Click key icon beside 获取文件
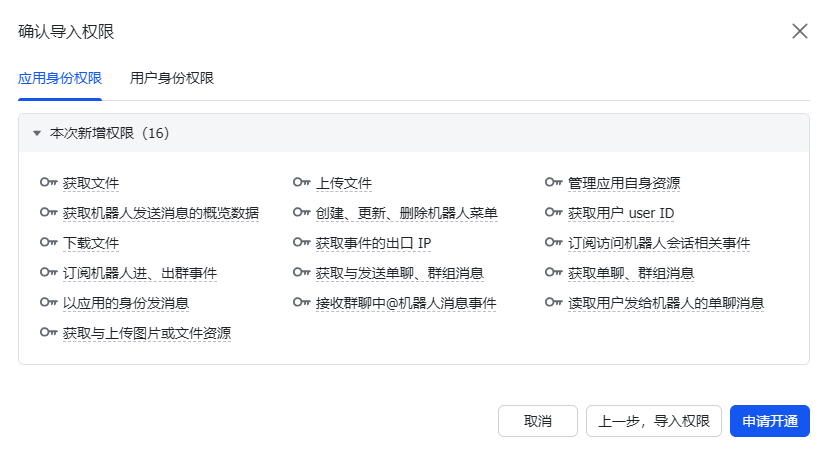828x455 pixels. 47,183
